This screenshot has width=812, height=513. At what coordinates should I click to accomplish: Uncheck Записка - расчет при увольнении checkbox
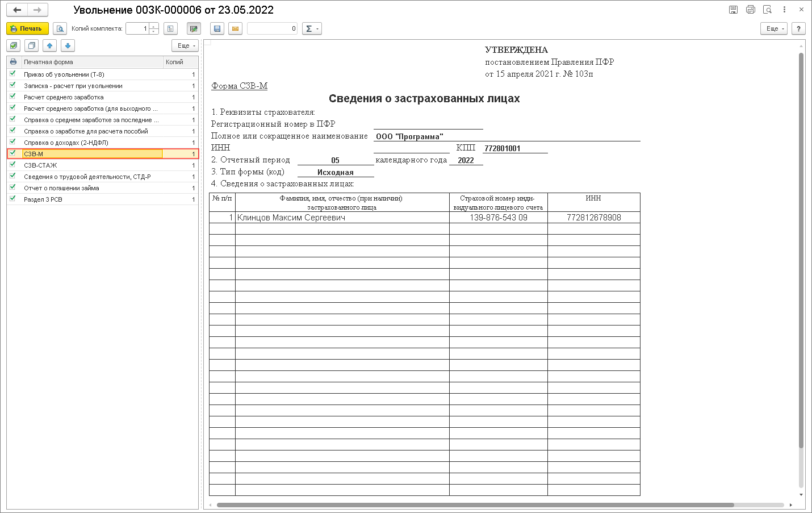12,85
